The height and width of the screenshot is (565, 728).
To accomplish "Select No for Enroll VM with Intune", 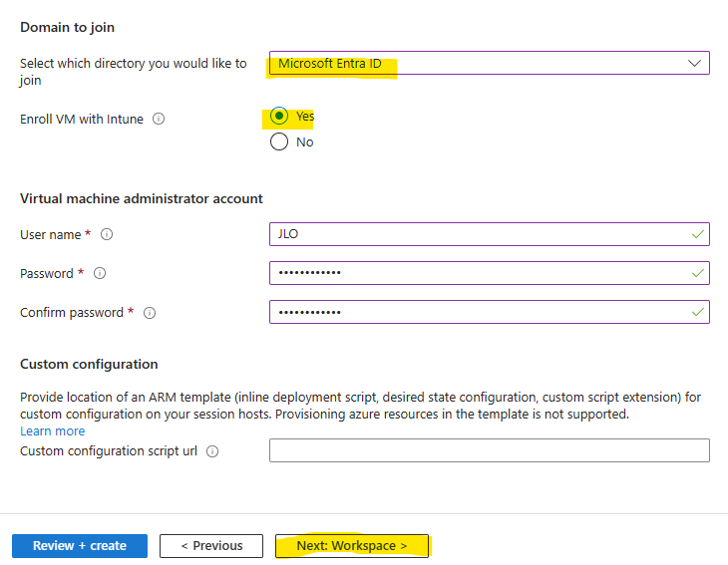I will coord(279,141).
